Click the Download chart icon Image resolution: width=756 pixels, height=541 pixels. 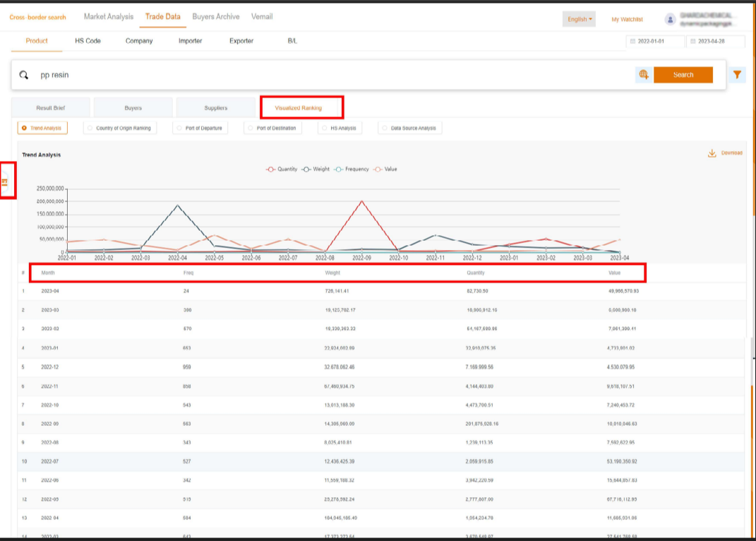pyautogui.click(x=712, y=153)
